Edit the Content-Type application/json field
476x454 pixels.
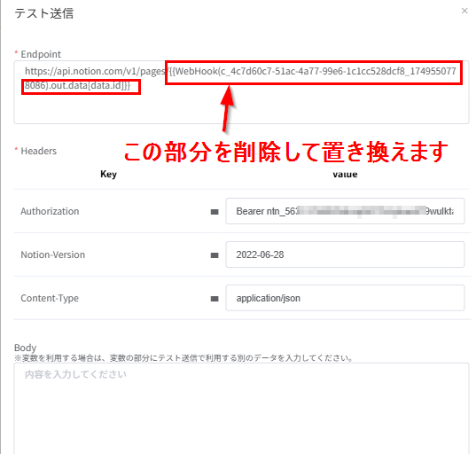[x=345, y=298]
